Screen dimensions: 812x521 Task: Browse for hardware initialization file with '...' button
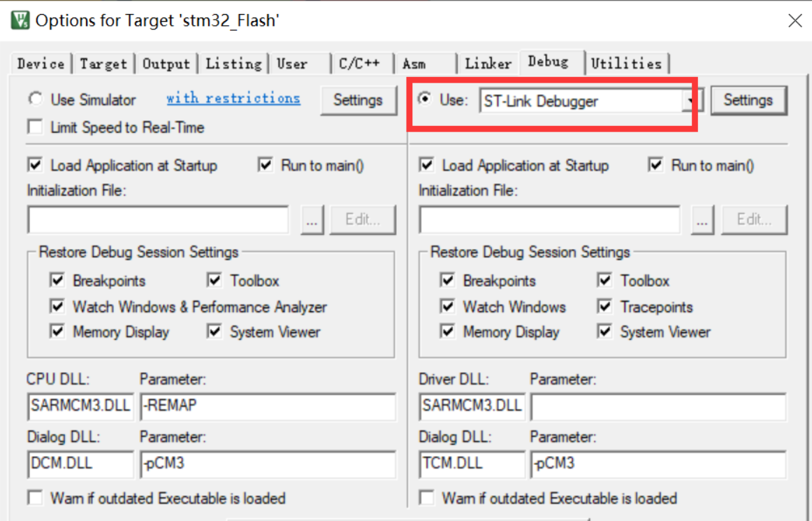coord(702,220)
